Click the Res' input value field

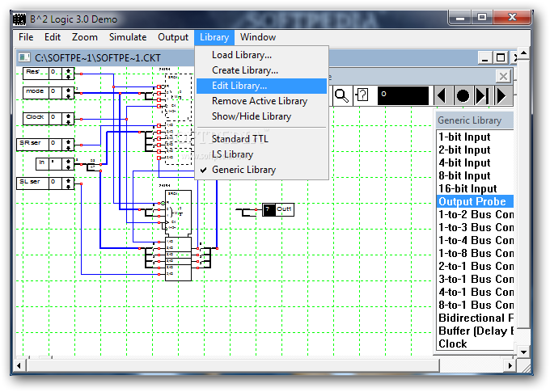(x=55, y=74)
